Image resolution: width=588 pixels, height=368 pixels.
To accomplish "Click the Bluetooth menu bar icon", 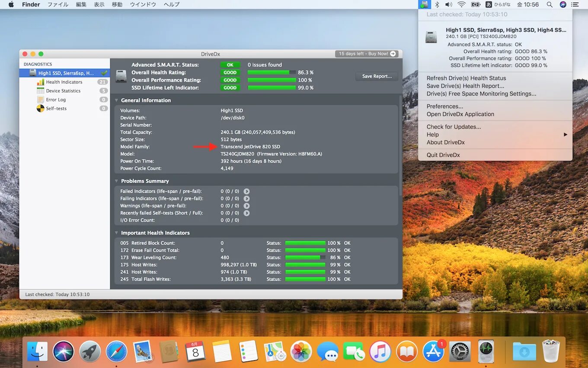I will point(437,4).
